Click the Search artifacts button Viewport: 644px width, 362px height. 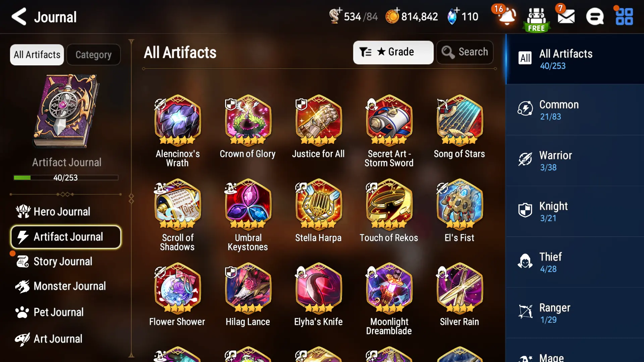(465, 52)
